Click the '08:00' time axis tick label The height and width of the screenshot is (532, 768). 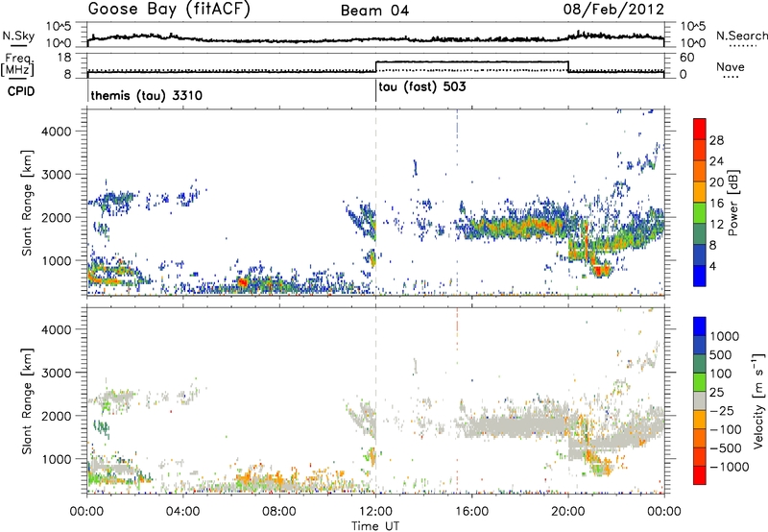click(x=279, y=512)
